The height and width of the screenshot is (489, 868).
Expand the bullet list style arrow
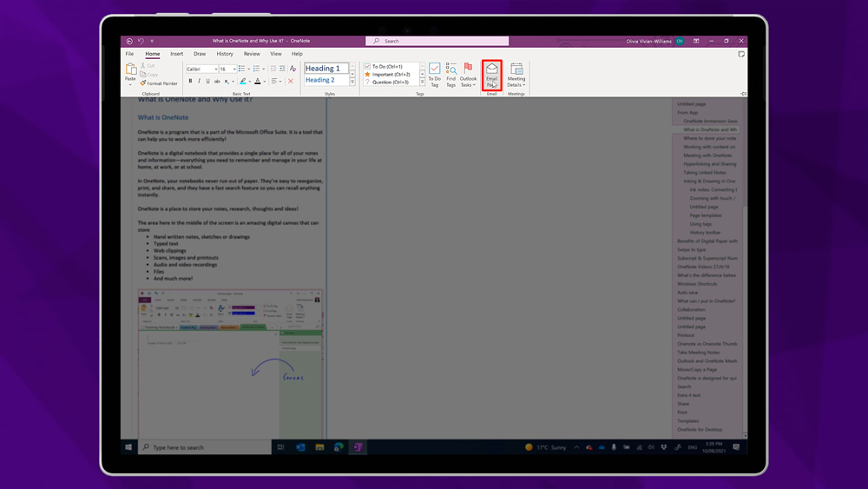[x=248, y=69]
